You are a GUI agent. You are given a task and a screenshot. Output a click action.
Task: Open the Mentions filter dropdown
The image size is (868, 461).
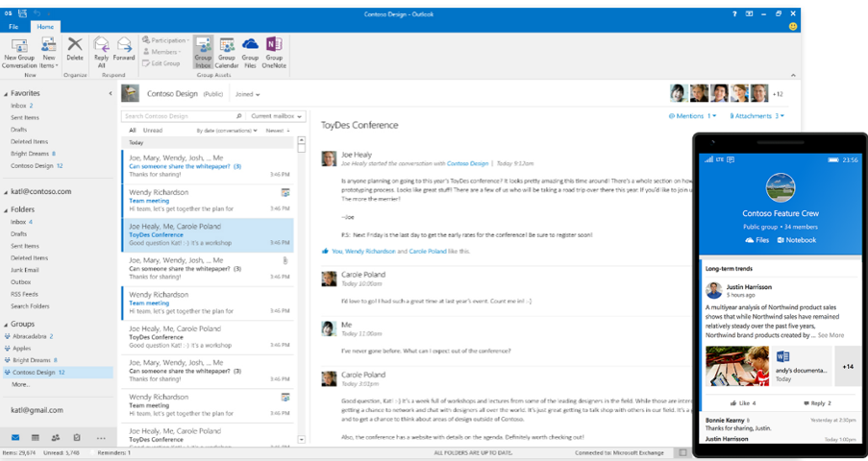click(689, 115)
